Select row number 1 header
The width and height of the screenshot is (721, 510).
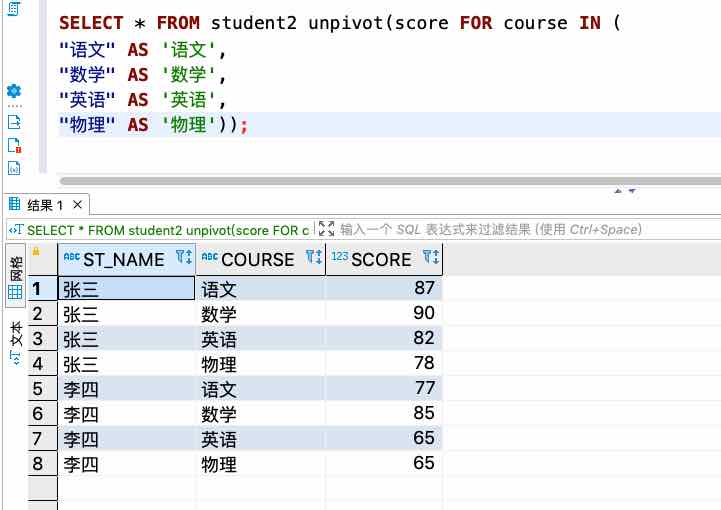point(42,288)
